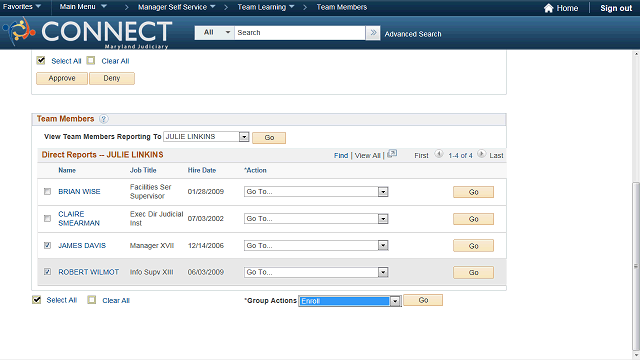Click scrollbar up arrow at top

pos(636,54)
